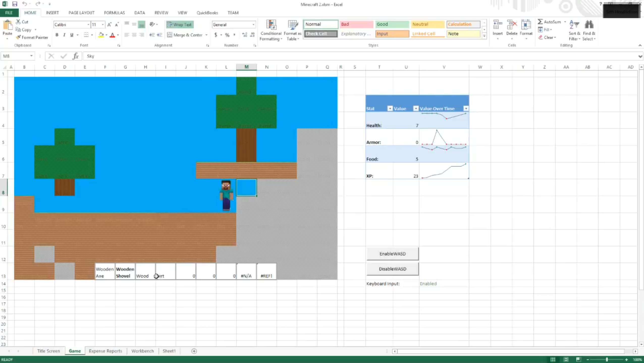Click the zoom slider handle in status bar
Viewport: 644px width, 363px height.
coord(607,359)
